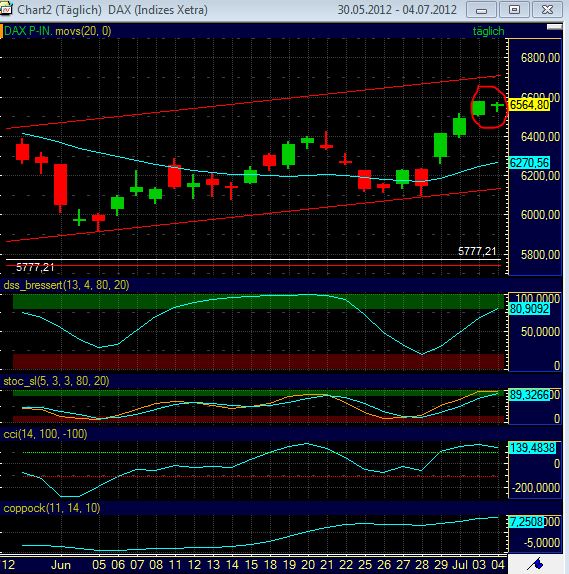Click date 29 on the time axis

coord(440,565)
